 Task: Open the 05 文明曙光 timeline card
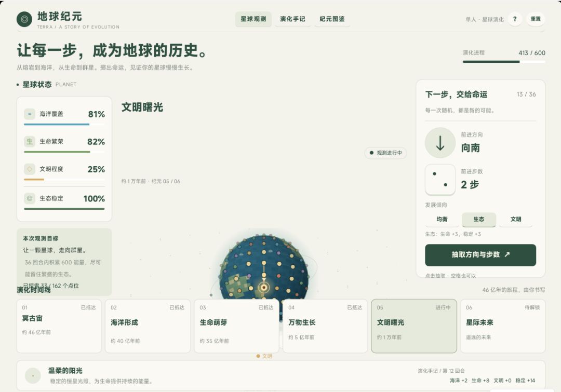(x=414, y=326)
